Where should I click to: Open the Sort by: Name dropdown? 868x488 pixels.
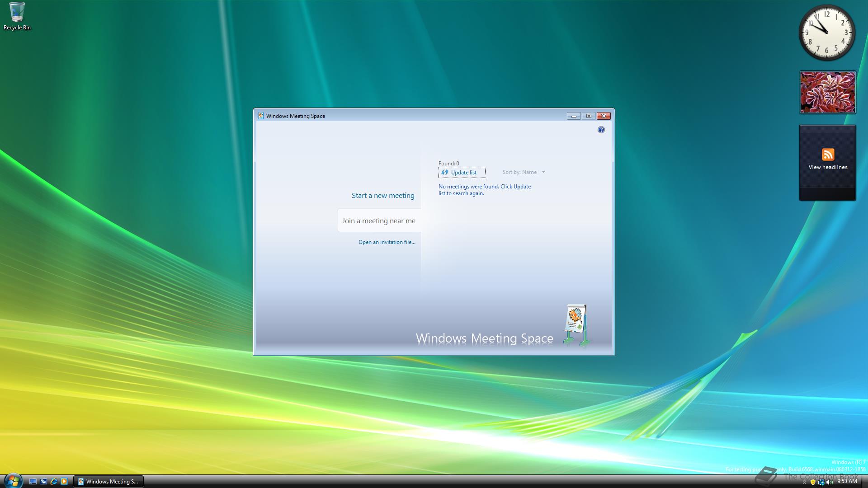(x=524, y=172)
